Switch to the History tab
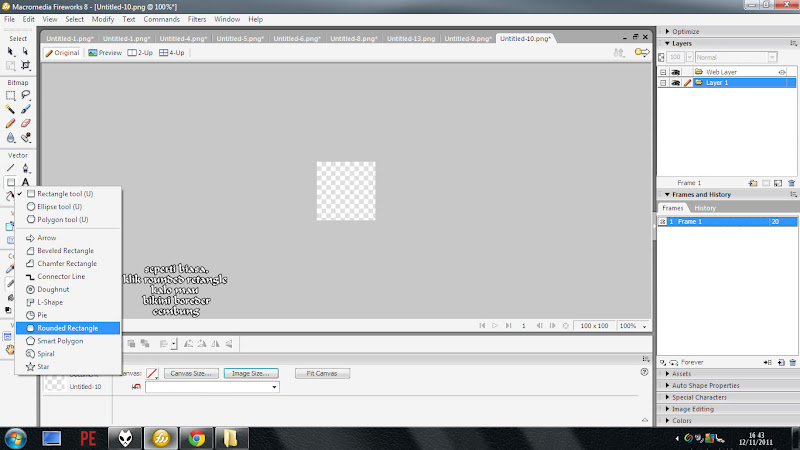This screenshot has width=800, height=450. click(x=705, y=208)
